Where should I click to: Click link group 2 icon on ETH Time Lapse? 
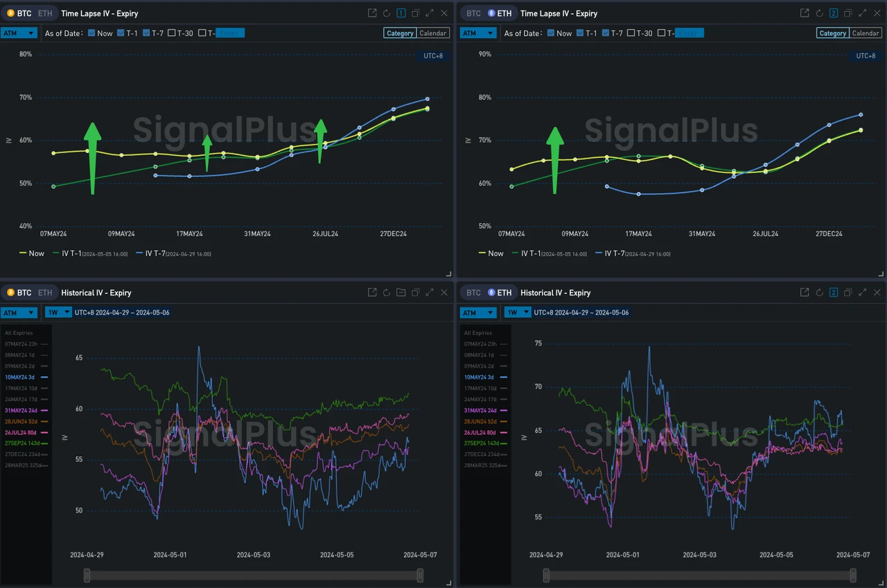point(834,13)
